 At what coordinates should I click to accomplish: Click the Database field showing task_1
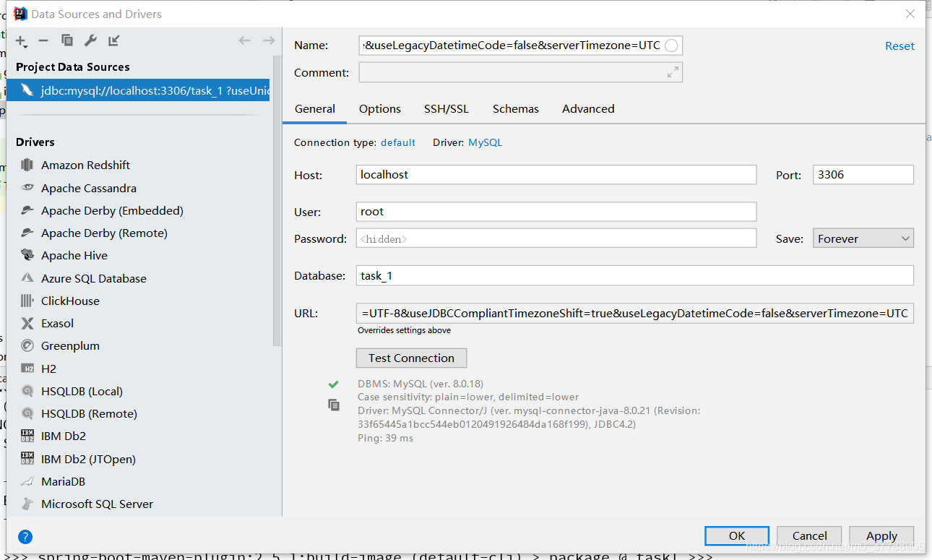point(635,275)
